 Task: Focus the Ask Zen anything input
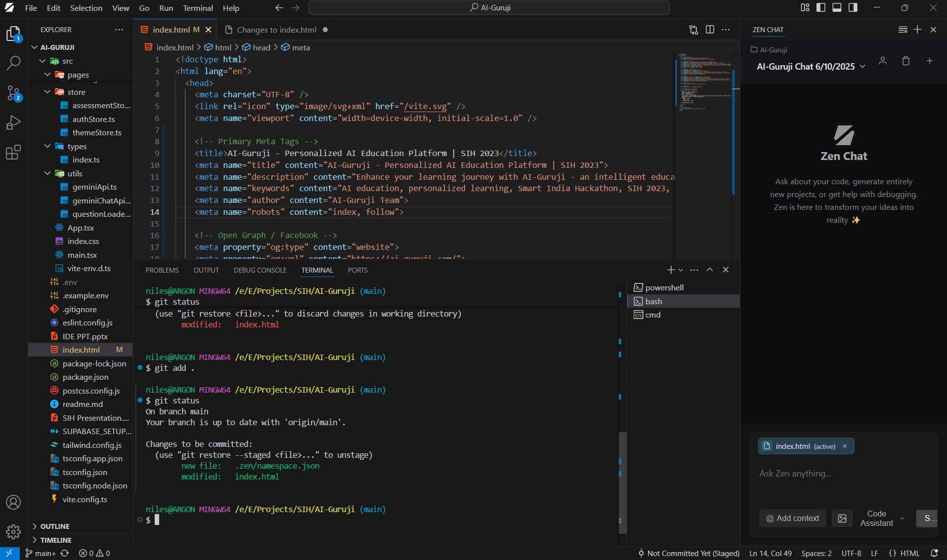[x=844, y=474]
